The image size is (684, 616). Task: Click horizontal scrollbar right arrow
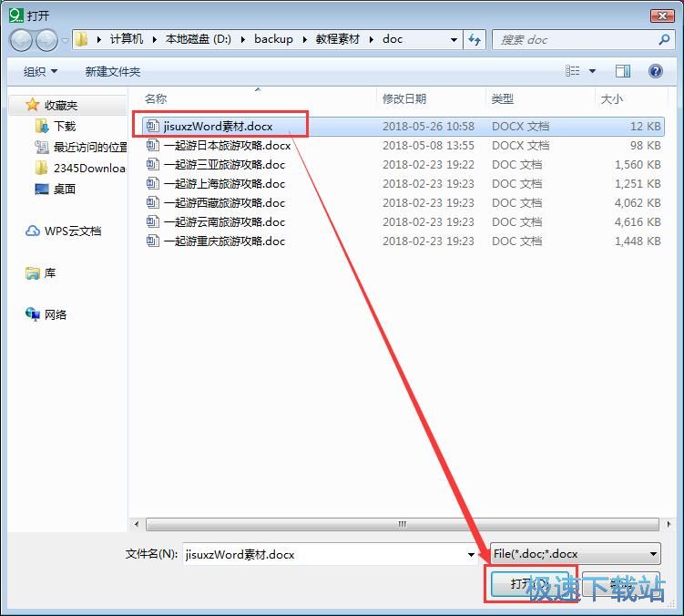669,524
